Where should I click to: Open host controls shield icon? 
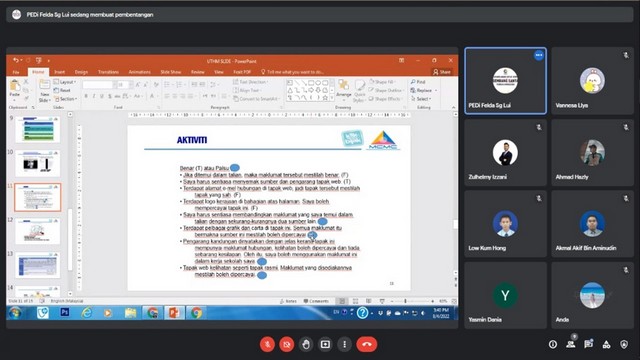624,344
